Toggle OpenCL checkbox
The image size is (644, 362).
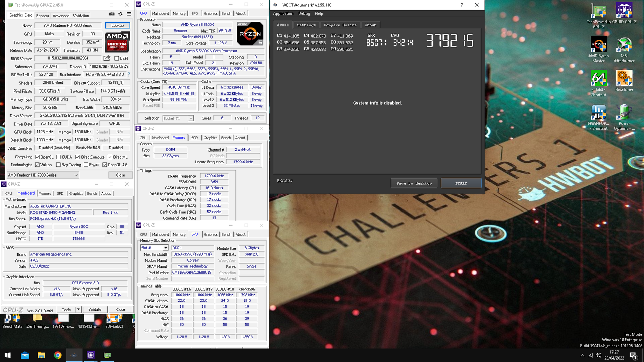tap(37, 157)
